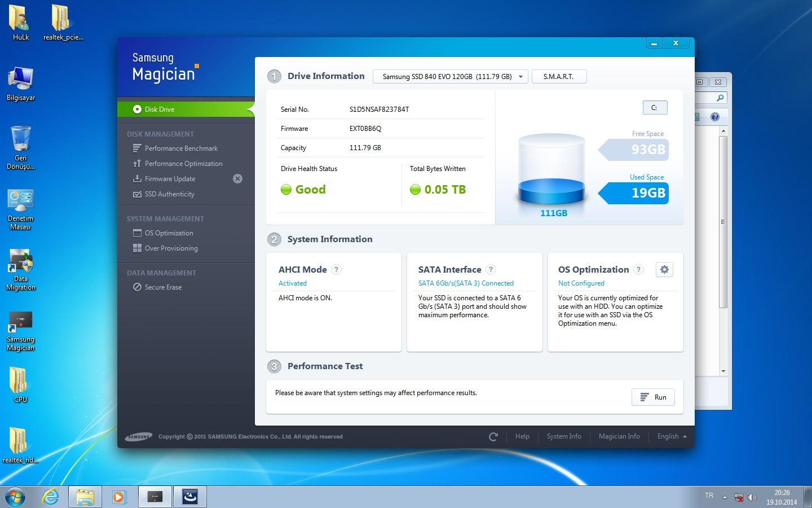812x508 pixels.
Task: Open Help in the Magician footer
Action: click(522, 436)
